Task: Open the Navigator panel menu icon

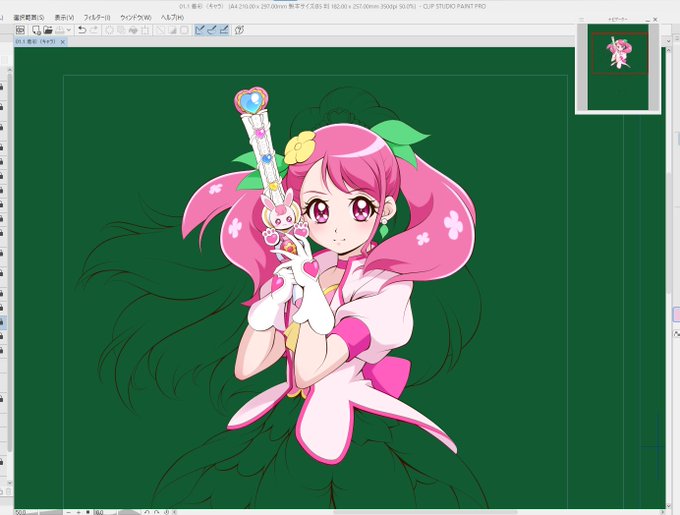Action: tap(581, 20)
